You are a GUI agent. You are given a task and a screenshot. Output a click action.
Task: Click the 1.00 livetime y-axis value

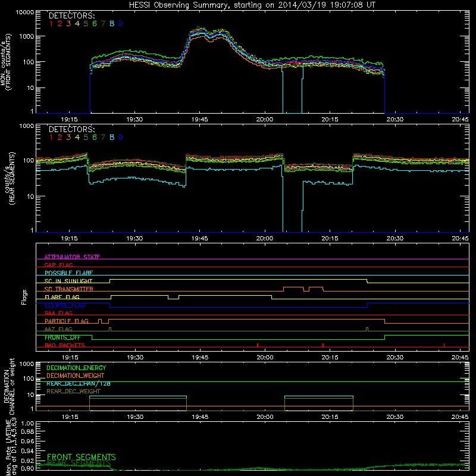click(x=27, y=424)
